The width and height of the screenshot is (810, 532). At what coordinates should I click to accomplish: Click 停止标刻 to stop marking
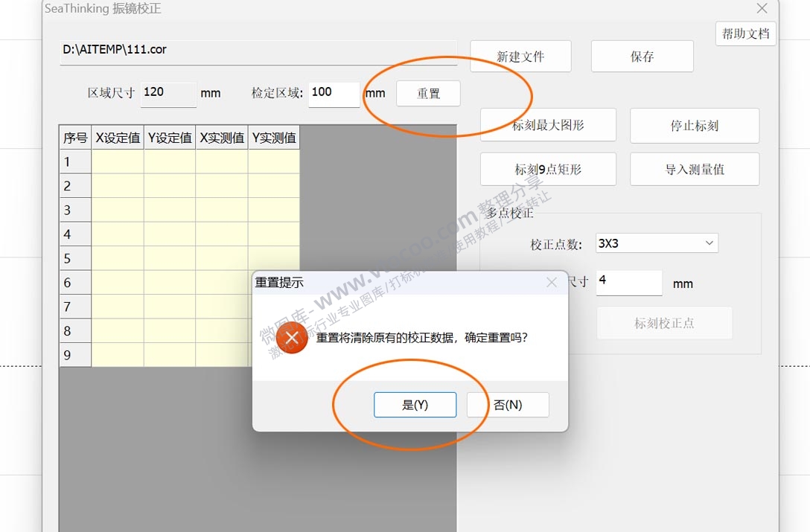(694, 126)
